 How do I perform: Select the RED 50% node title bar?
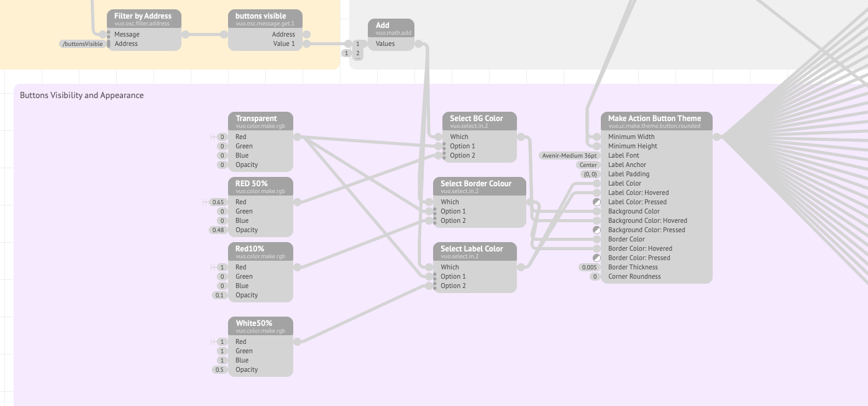pyautogui.click(x=260, y=183)
